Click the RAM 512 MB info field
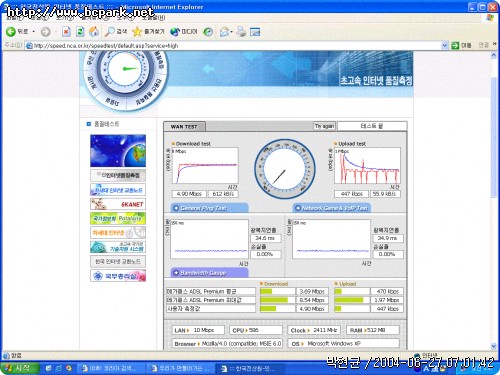 373,330
